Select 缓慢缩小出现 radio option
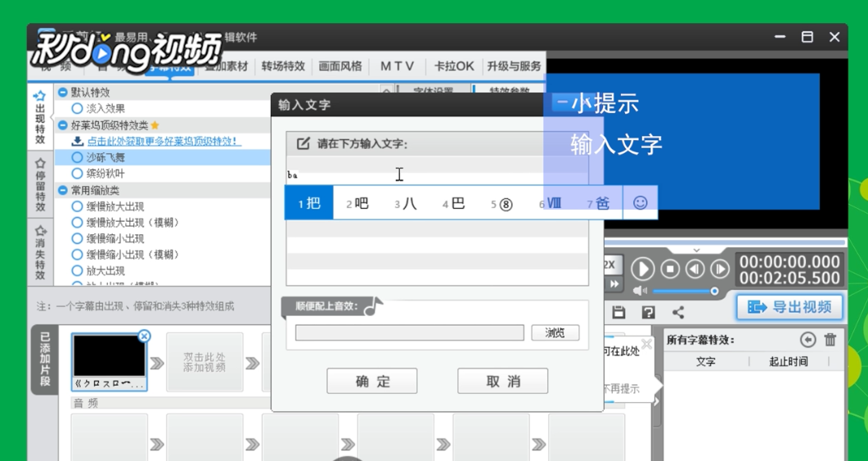Image resolution: width=868 pixels, height=461 pixels. click(x=78, y=238)
